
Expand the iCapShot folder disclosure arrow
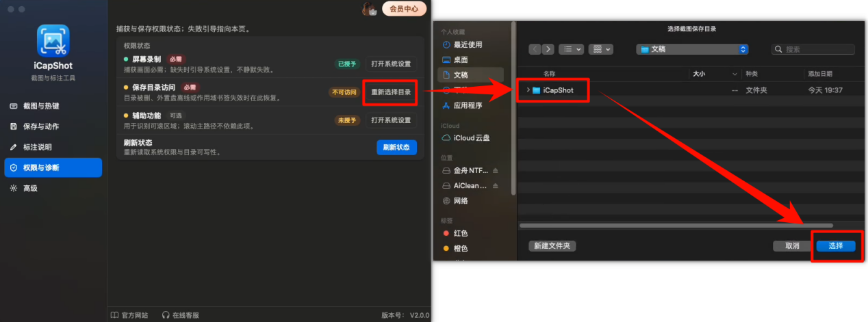coord(528,90)
